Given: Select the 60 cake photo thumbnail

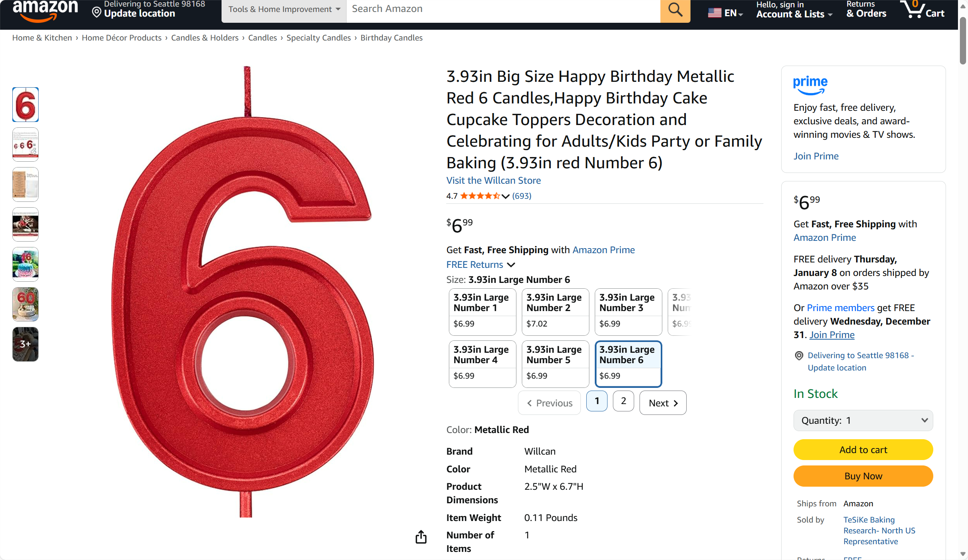Looking at the screenshot, I should coord(25,304).
